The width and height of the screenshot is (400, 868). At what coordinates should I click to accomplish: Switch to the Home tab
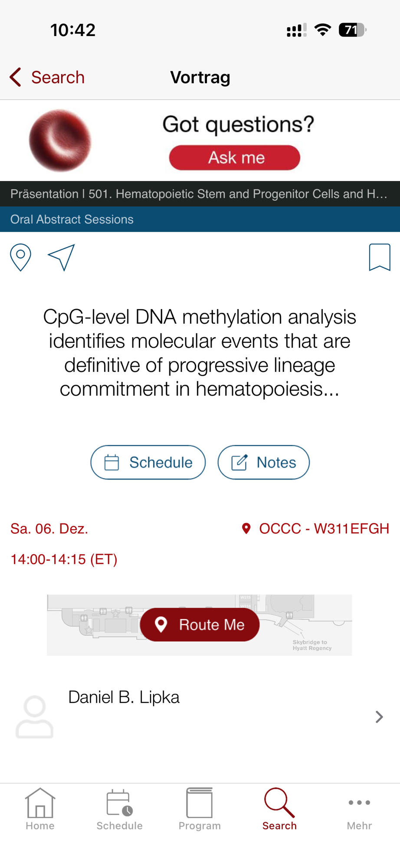[x=40, y=809]
